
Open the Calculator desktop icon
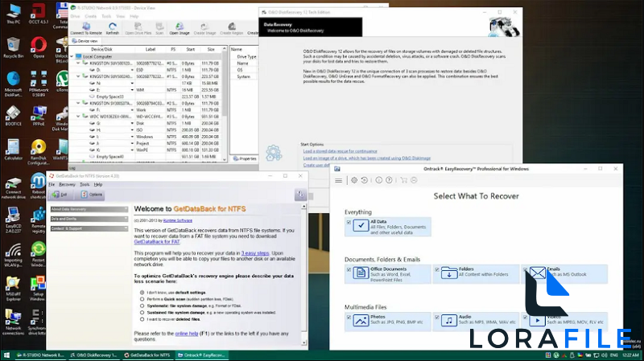(13, 150)
